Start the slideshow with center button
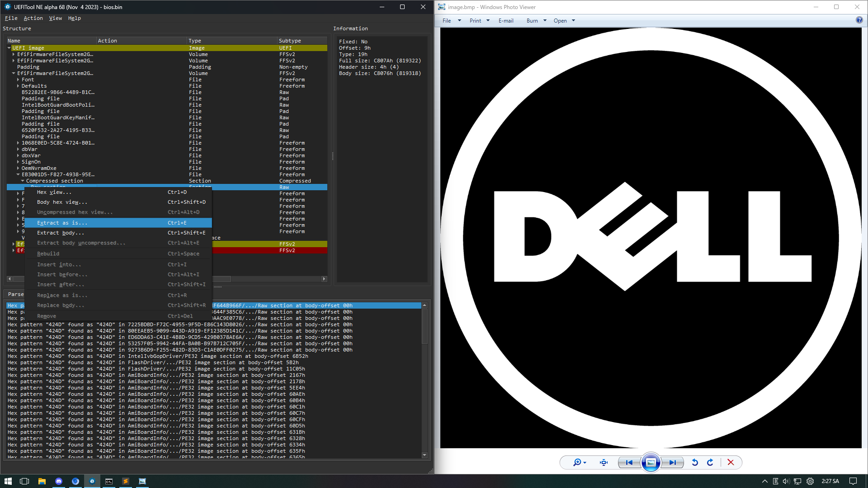 pyautogui.click(x=651, y=462)
